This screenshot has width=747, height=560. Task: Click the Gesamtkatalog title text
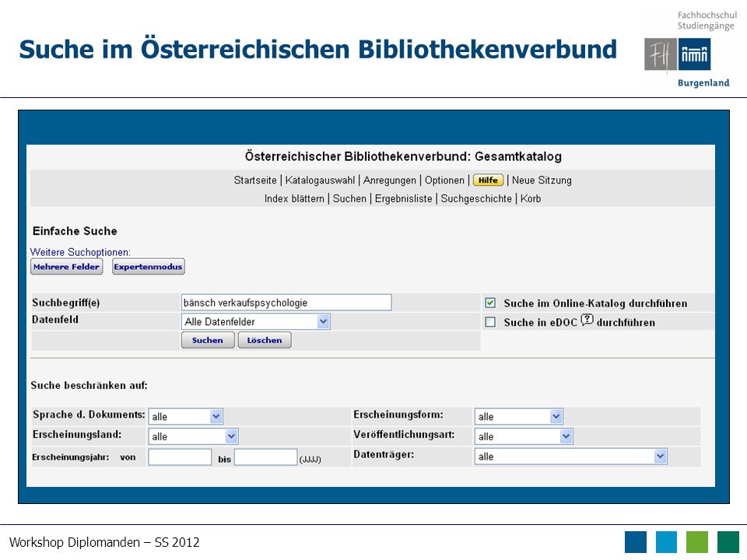403,156
